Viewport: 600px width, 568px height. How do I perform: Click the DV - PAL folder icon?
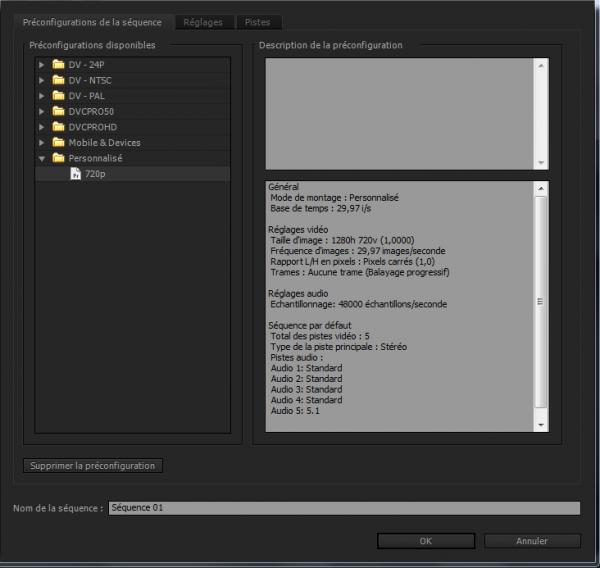59,96
